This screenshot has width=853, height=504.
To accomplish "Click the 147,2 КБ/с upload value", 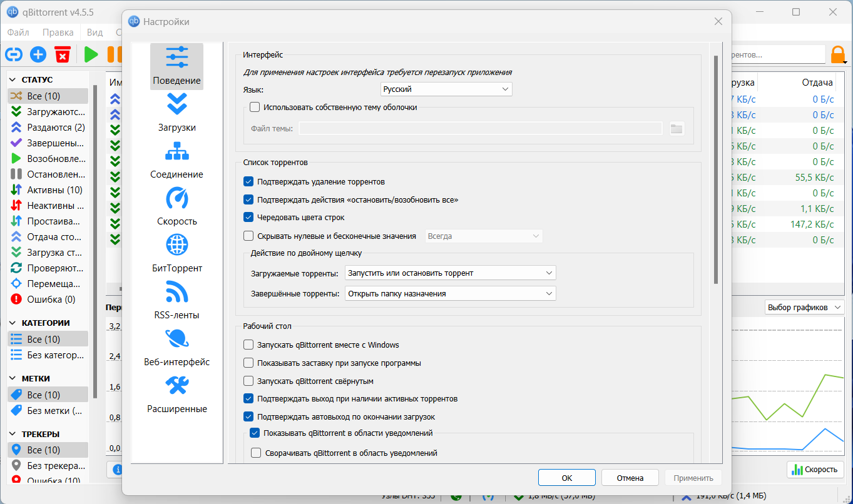I will (x=812, y=224).
